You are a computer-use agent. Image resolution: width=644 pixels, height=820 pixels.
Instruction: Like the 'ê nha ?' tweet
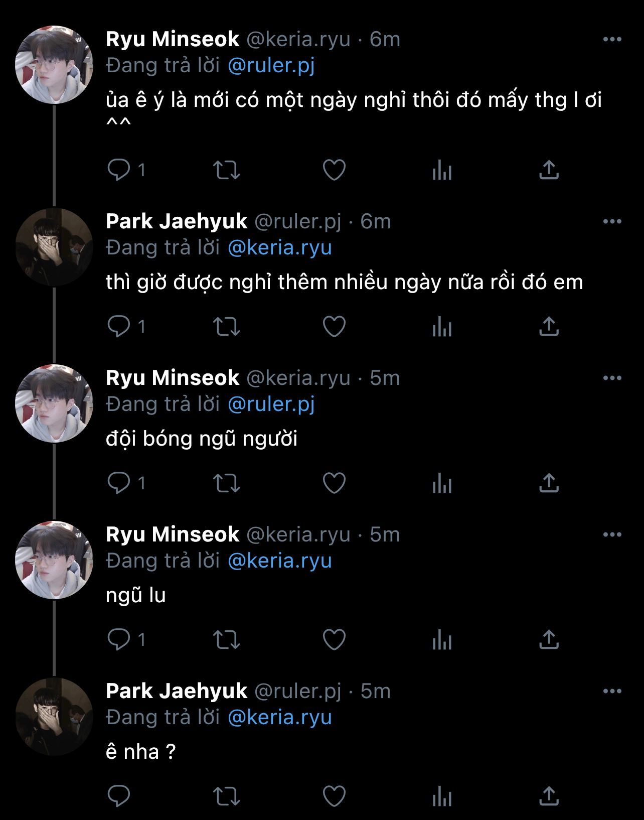click(334, 796)
